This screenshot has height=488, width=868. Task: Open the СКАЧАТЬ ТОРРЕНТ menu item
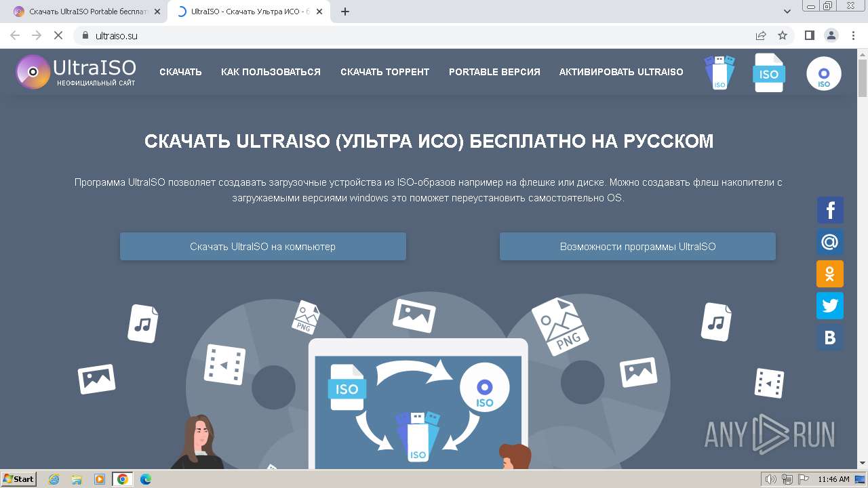click(384, 72)
